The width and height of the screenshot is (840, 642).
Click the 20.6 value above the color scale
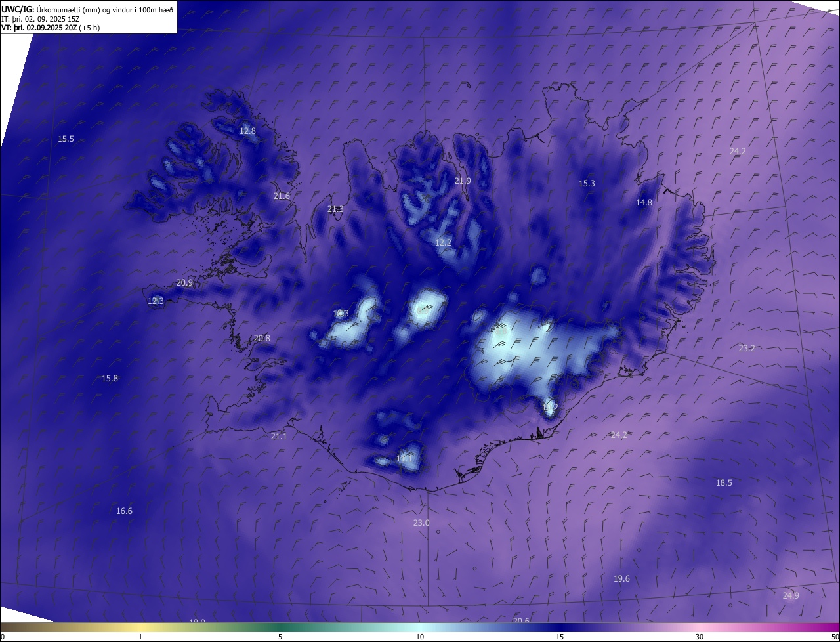coord(521,620)
